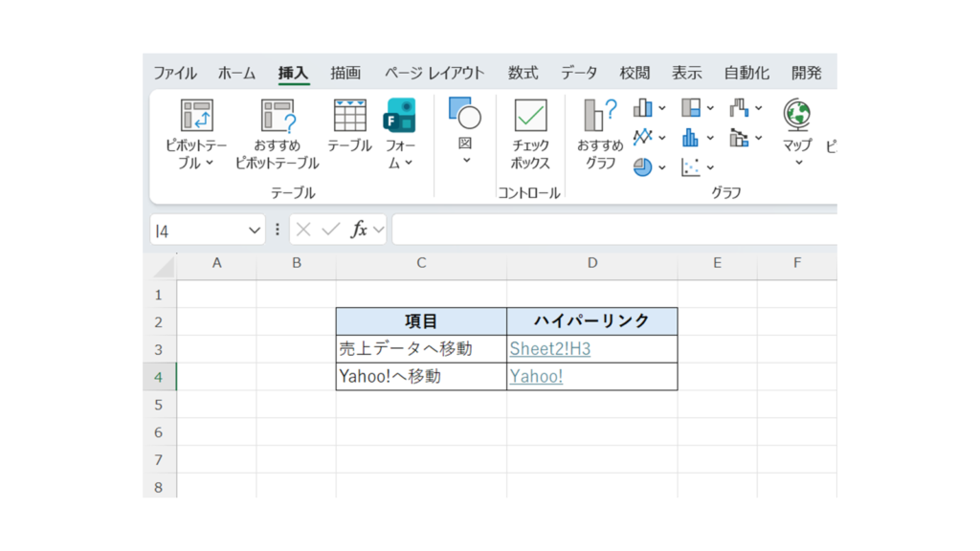Switch to the ホーム tab
The image size is (980, 551).
coord(236,73)
